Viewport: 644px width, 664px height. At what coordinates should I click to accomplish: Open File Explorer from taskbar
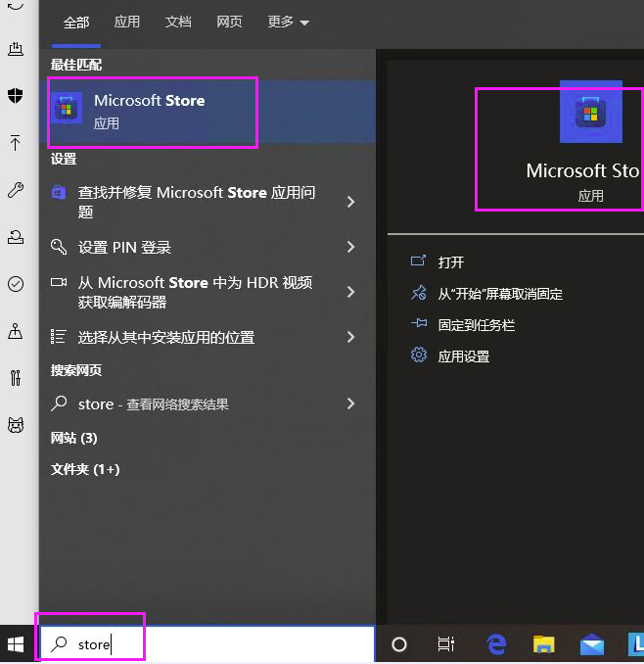pyautogui.click(x=544, y=644)
